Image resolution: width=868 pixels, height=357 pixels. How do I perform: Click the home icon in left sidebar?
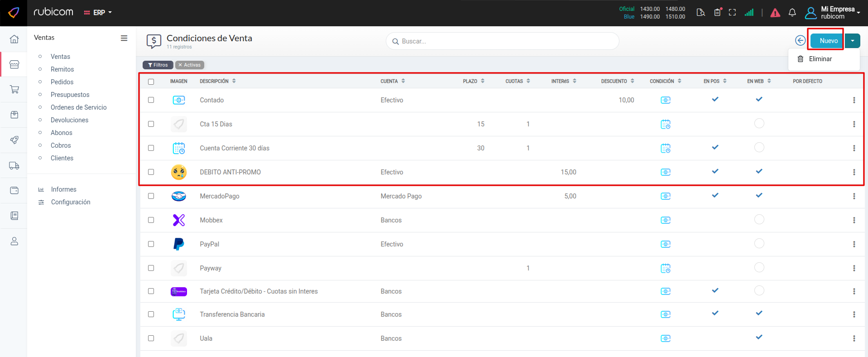coord(14,39)
